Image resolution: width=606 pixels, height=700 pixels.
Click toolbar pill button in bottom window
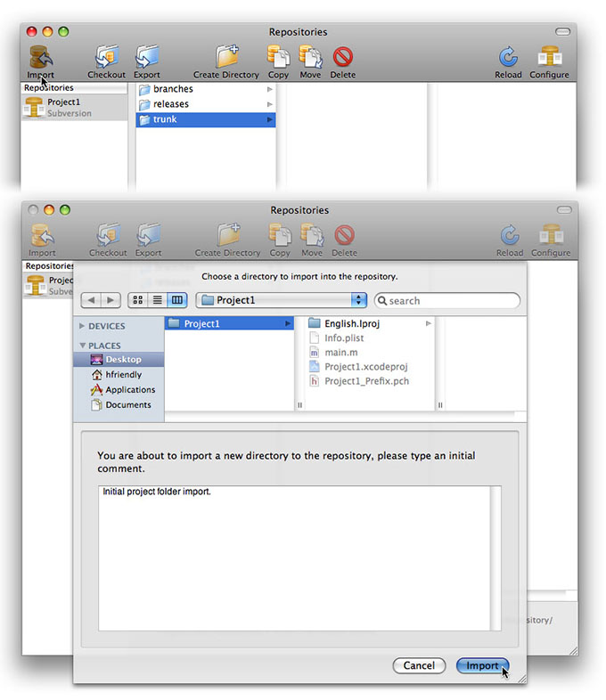(564, 210)
